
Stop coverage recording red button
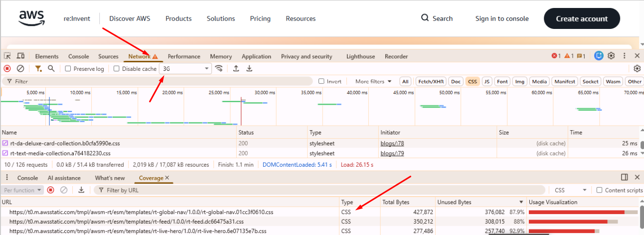tap(50, 190)
